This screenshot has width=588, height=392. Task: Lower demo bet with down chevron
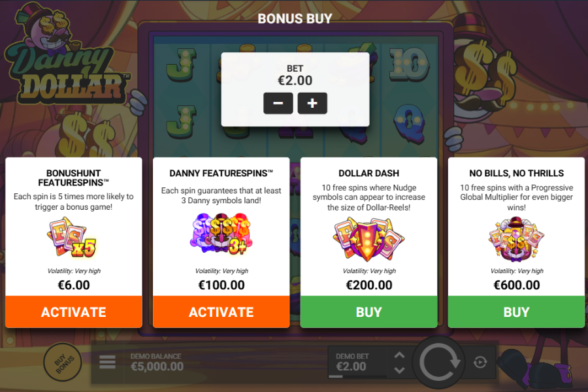click(399, 370)
